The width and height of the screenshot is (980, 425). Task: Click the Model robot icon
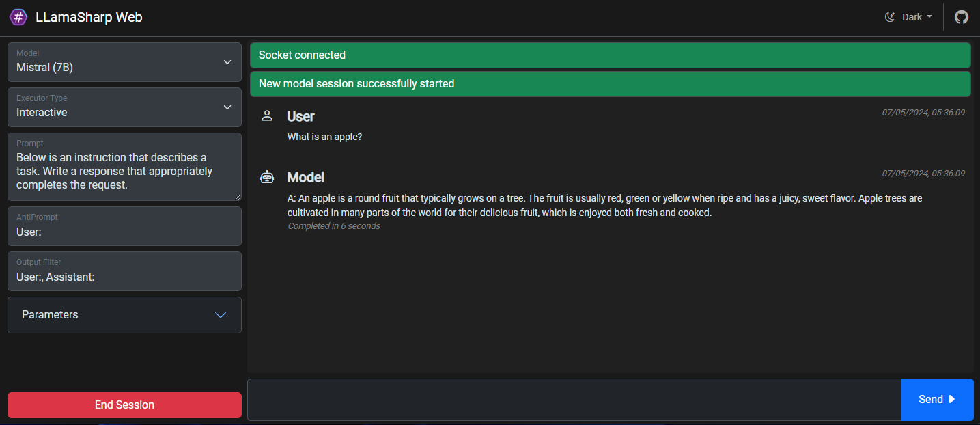[267, 177]
